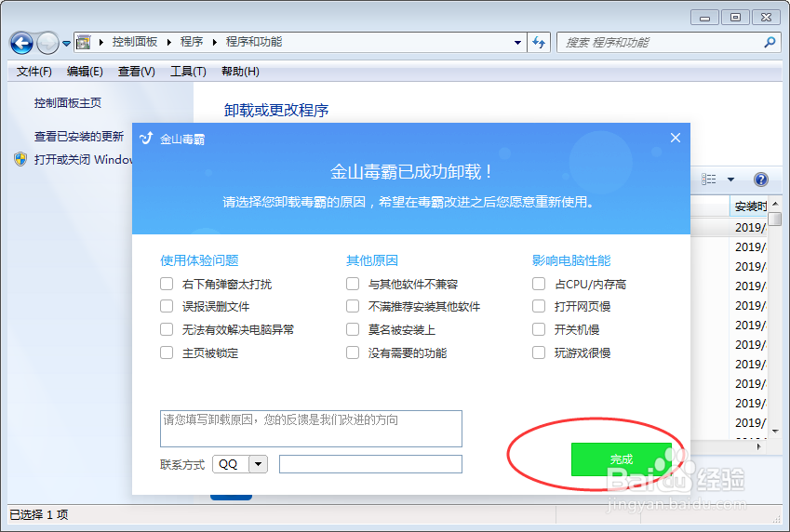The width and height of the screenshot is (790, 532).
Task: Click the Control Panel address bar icon
Action: coord(84,43)
